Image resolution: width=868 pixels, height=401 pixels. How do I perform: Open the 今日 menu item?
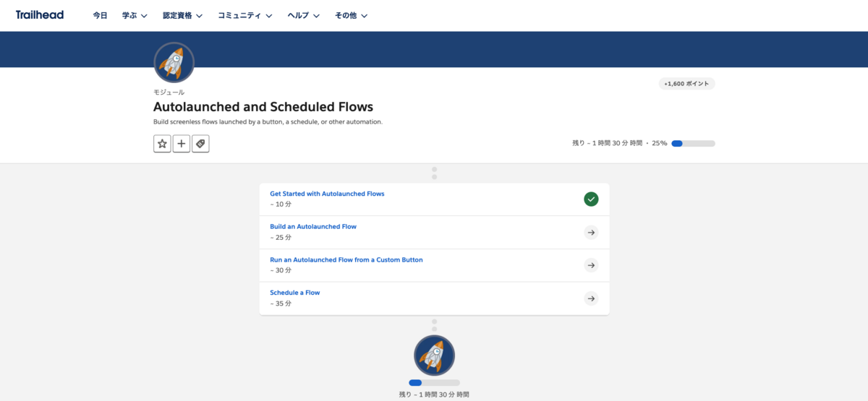pyautogui.click(x=100, y=15)
